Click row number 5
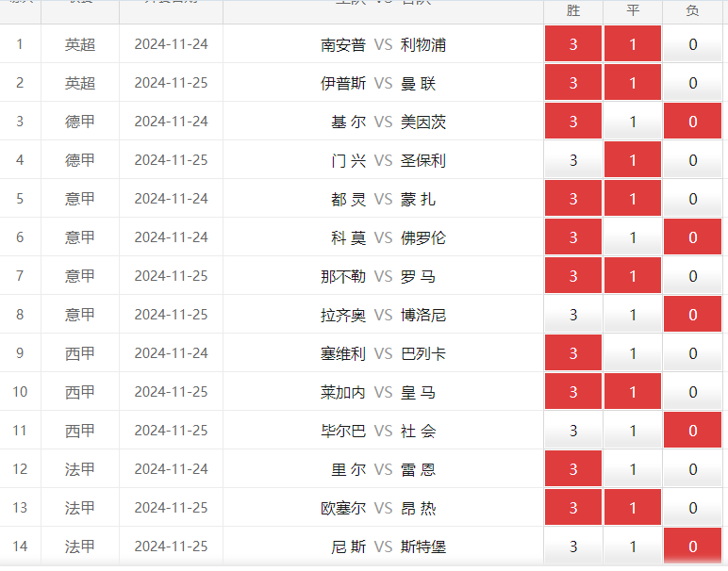This screenshot has height=571, width=728. click(x=20, y=199)
